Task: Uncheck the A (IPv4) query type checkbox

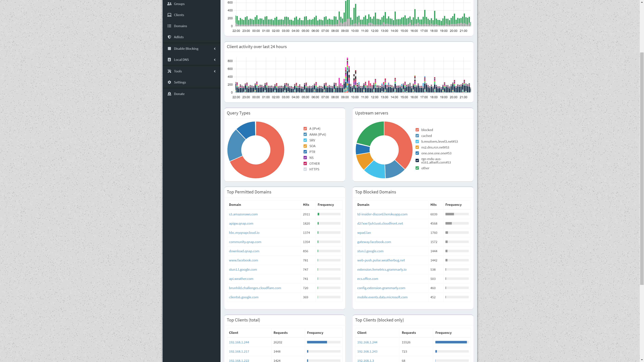Action: tap(305, 128)
